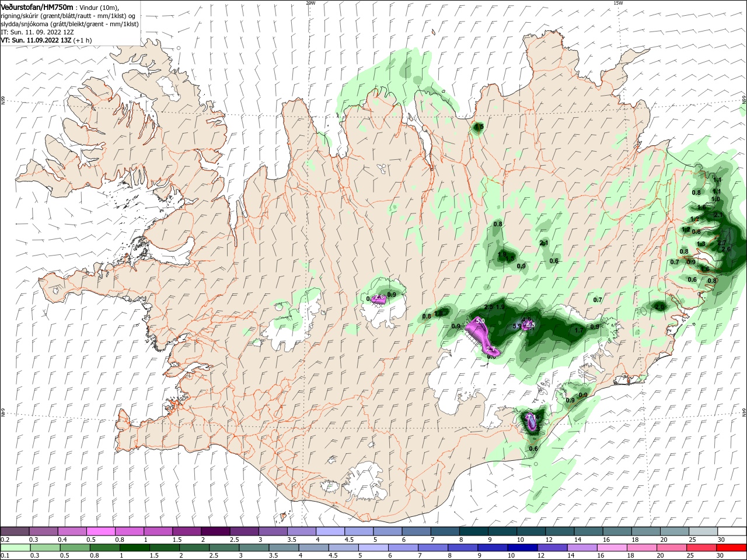Pick bright red lower legend swatch after 30
This screenshot has height=560, width=747.
point(732,548)
